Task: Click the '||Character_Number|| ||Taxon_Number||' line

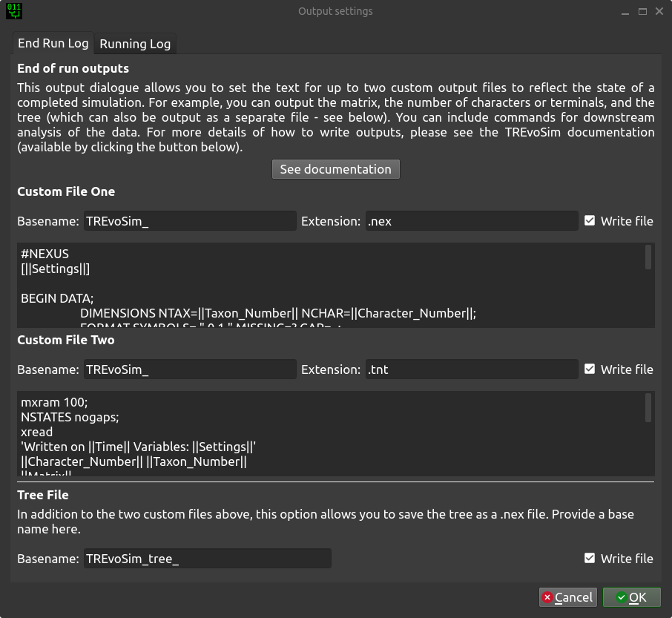Action: coord(134,461)
